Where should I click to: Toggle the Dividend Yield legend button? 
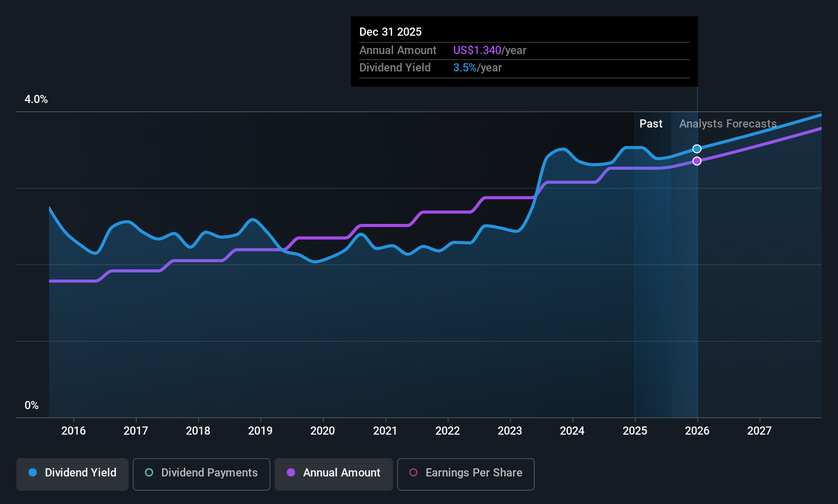(x=72, y=474)
